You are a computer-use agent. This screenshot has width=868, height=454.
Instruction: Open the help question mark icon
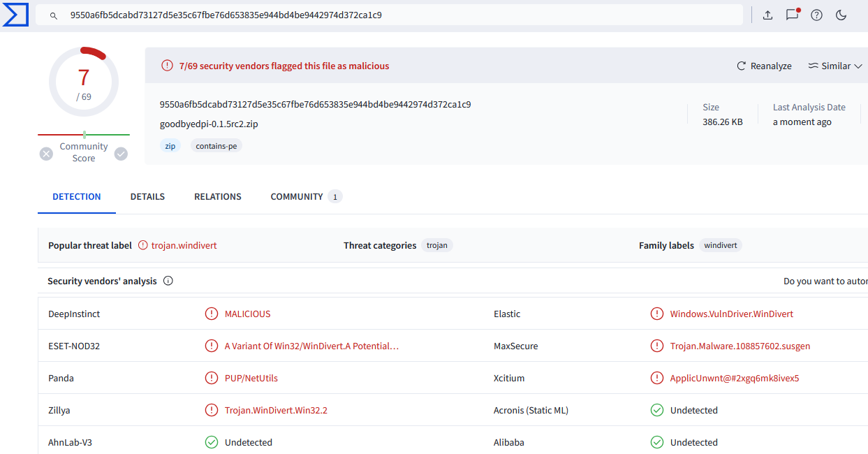pyautogui.click(x=816, y=15)
